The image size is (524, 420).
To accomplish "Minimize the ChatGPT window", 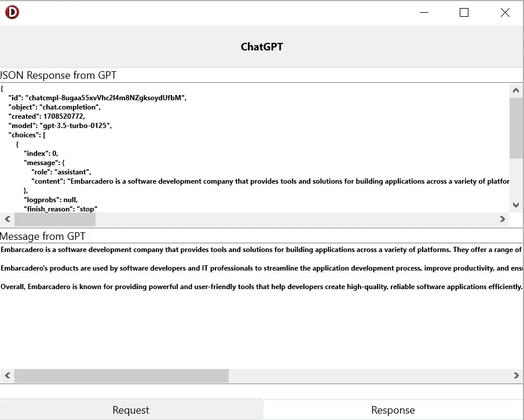I will (424, 13).
